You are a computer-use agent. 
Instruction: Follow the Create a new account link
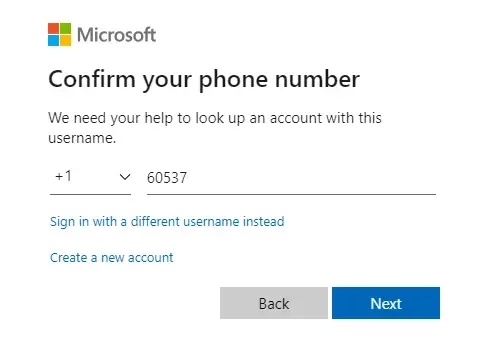click(x=112, y=258)
